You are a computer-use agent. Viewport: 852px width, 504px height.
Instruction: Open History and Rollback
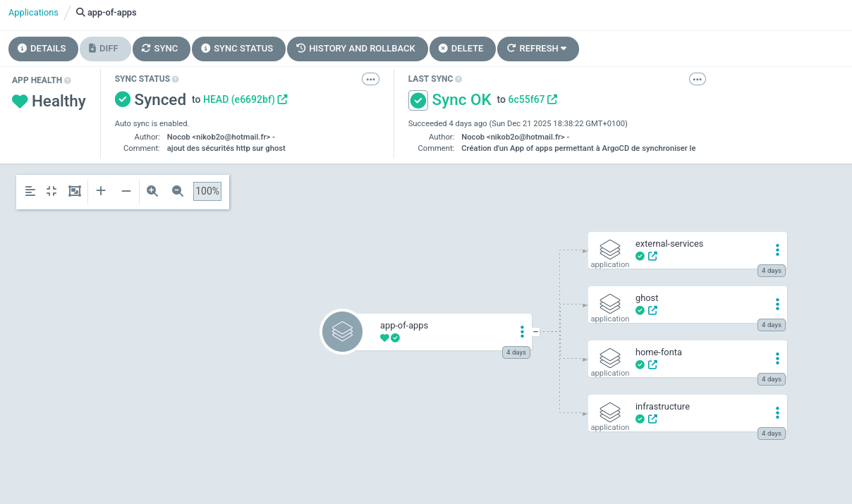356,49
